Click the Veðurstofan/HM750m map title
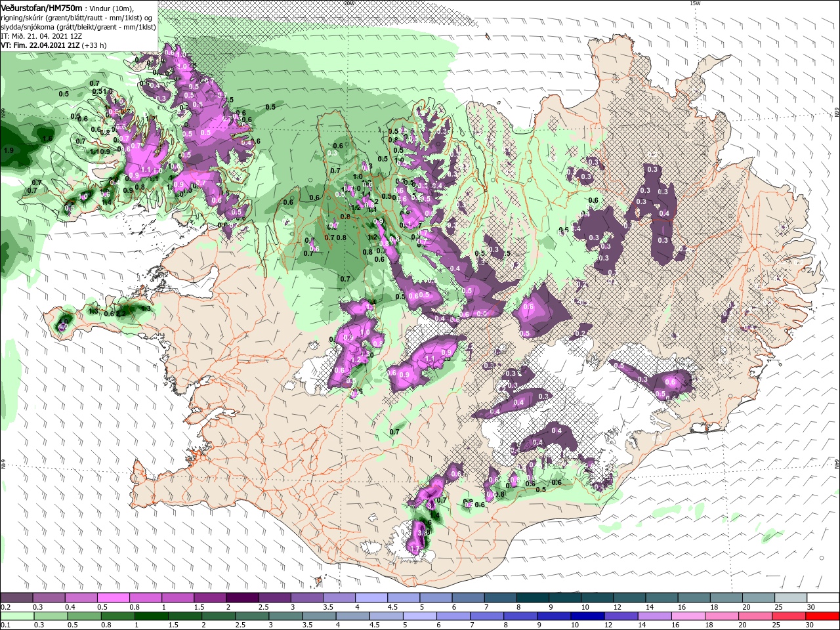Viewport: 840px width, 630px height. click(41, 7)
